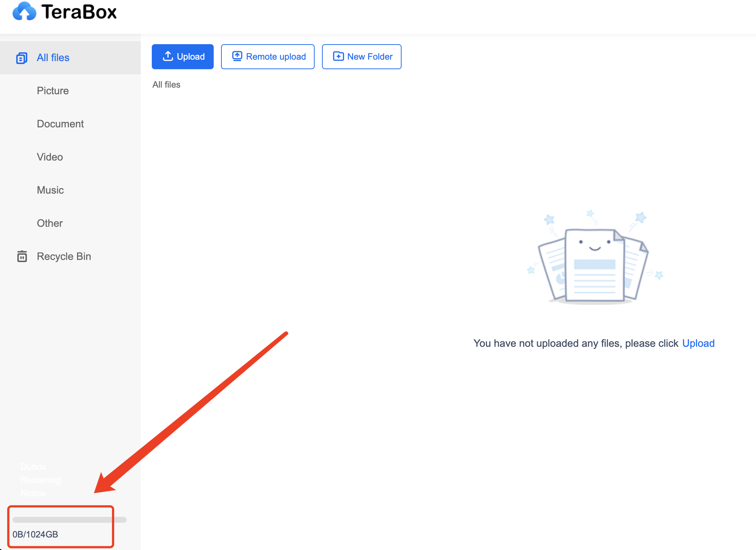Click the Remote upload monitor icon
This screenshot has width=756, height=550.
(x=237, y=56)
